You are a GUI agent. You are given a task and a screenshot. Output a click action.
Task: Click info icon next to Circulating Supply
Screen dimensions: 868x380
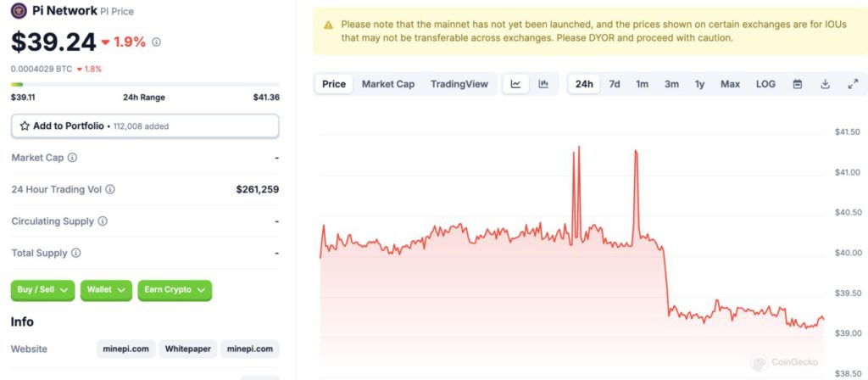[x=103, y=221]
